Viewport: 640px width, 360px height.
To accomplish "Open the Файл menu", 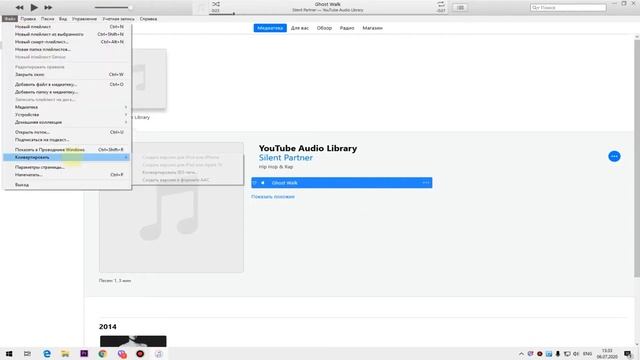I will click(9, 19).
